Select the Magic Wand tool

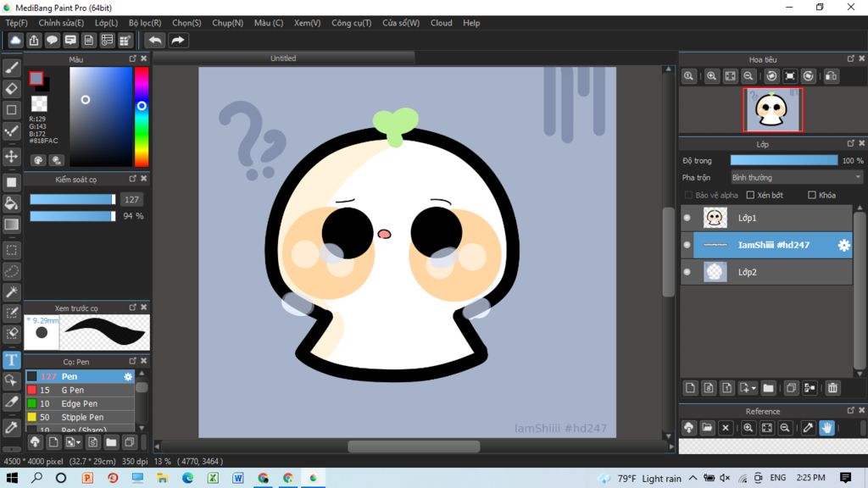11,292
